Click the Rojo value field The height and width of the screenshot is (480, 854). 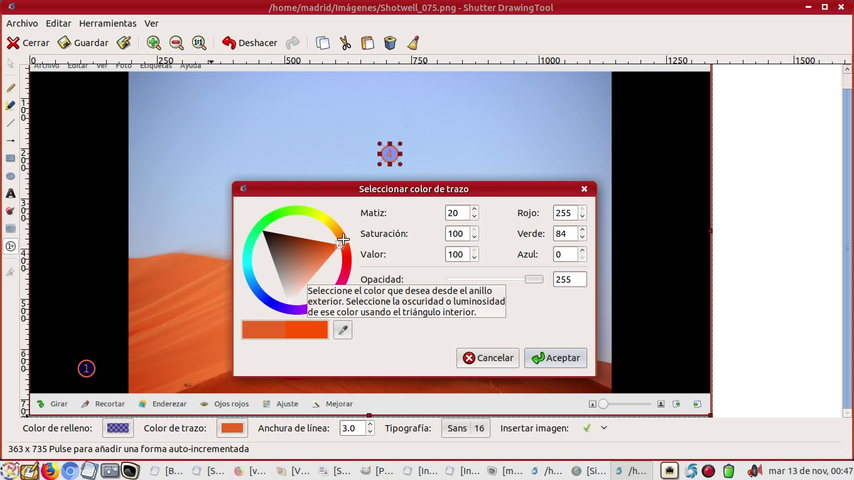pos(565,213)
